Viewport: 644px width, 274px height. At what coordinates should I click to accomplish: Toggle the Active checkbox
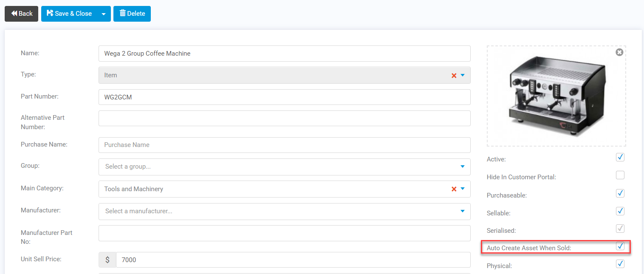620,158
